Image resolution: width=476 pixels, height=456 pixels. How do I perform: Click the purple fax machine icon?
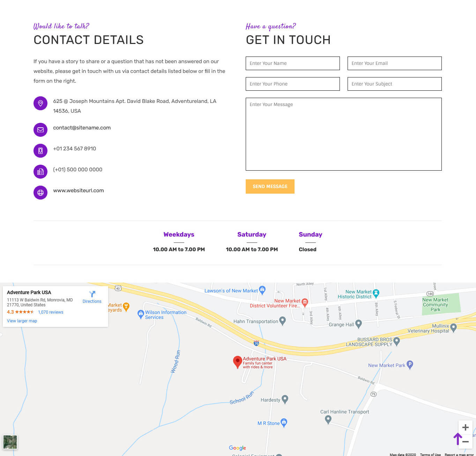point(40,172)
